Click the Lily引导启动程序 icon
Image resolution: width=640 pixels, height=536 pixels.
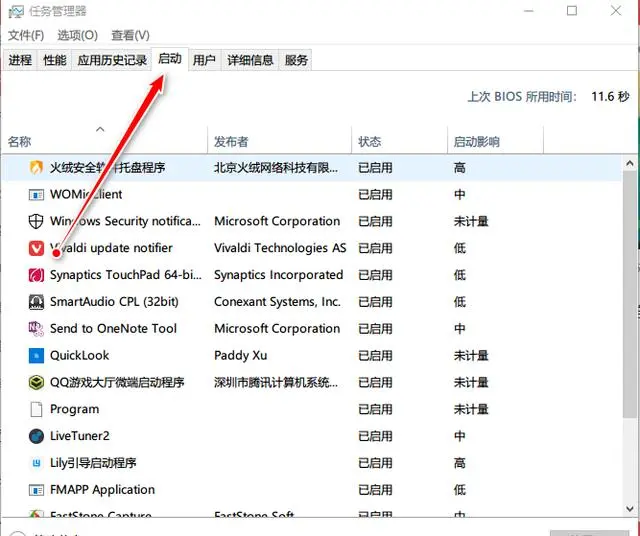point(36,463)
